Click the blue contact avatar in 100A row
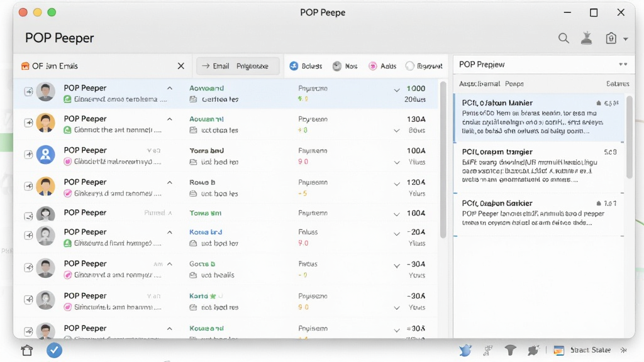 (45, 155)
